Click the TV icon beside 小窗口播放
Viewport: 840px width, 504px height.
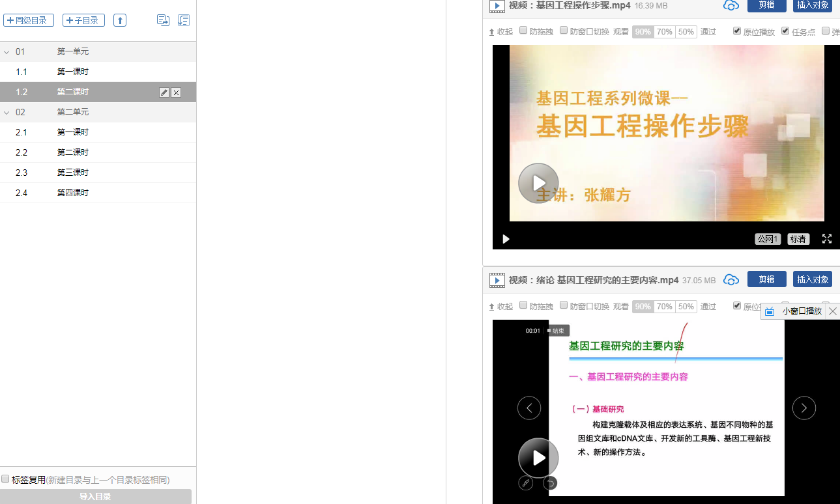point(770,312)
